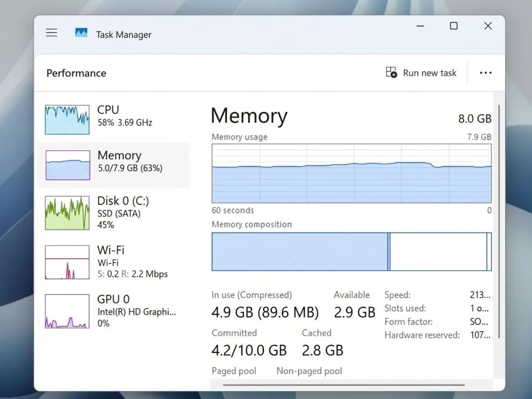Screen dimensions: 532x399
Task: Click the GPU 0 mini graph thumbnail
Action: [x=67, y=311]
